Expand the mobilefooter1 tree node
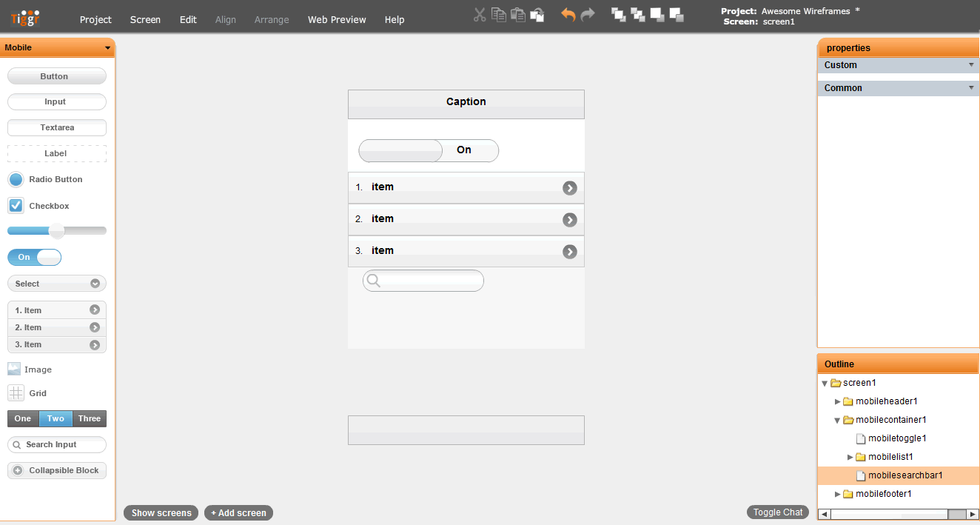Screen dimensions: 980x525 [x=838, y=494]
